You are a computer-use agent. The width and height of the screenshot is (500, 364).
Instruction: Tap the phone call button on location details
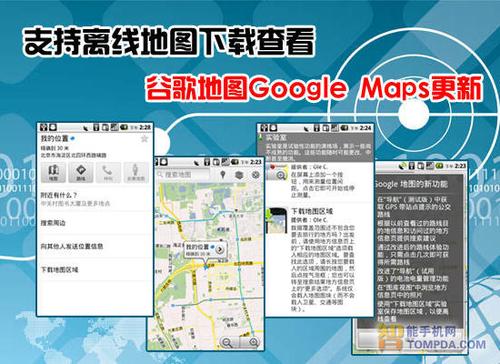coord(108,172)
